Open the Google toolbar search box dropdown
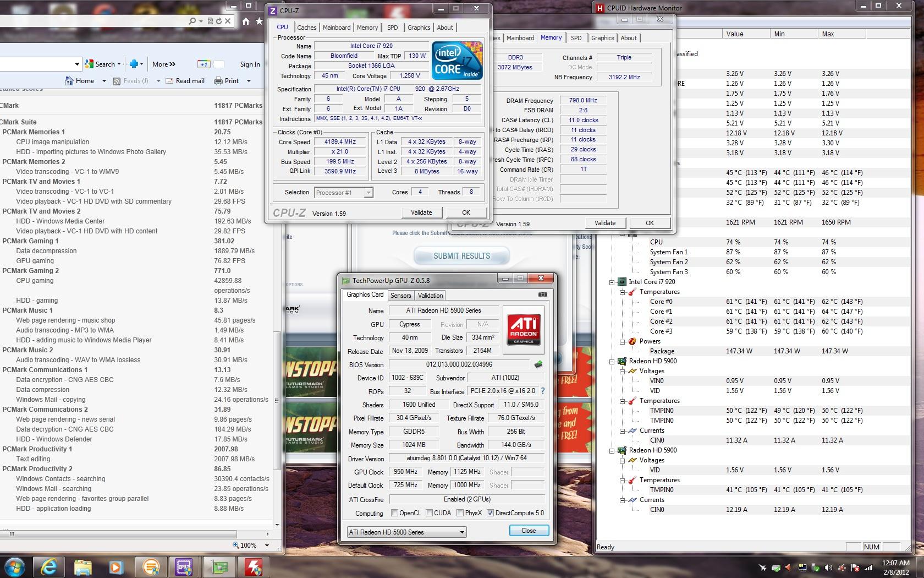Viewport: 924px width, 578px height. (77, 64)
